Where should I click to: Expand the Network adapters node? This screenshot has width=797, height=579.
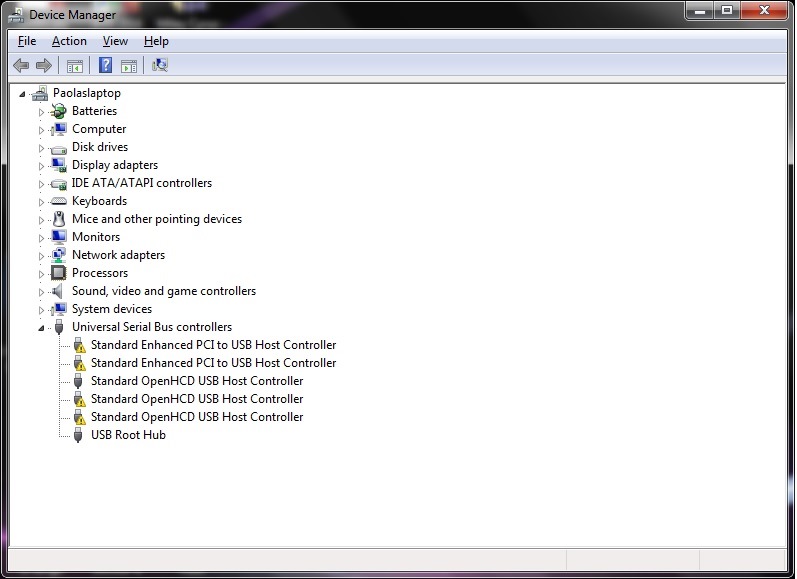pos(41,256)
